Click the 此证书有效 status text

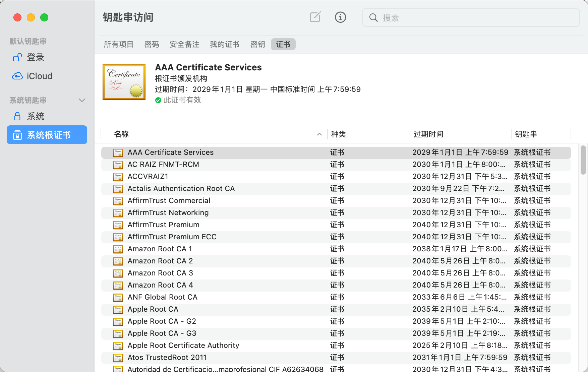[182, 100]
